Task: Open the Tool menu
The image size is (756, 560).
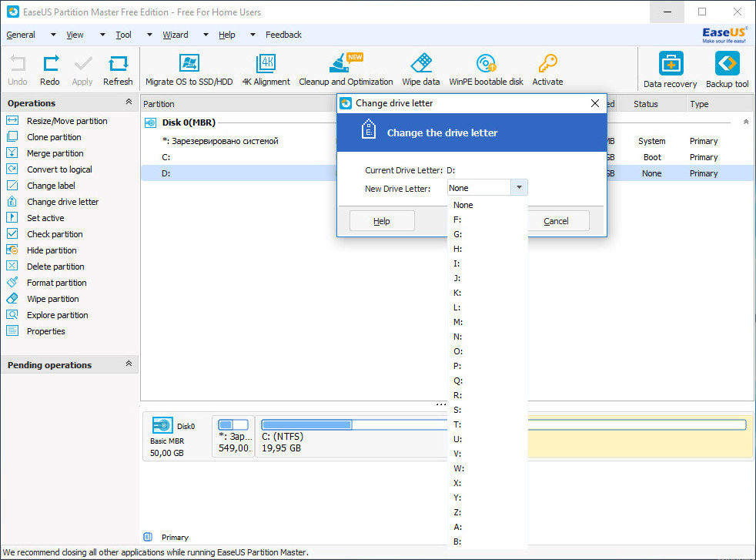Action: [123, 35]
